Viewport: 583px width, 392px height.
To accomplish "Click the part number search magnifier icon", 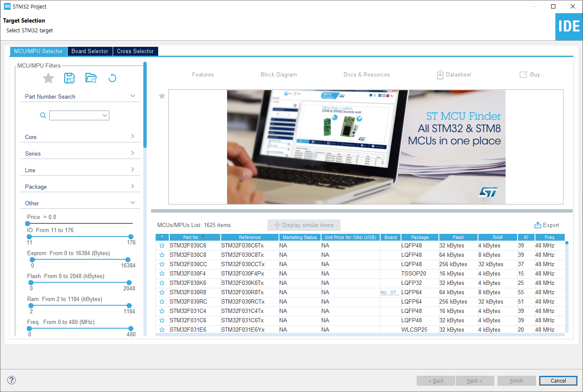I will point(43,115).
